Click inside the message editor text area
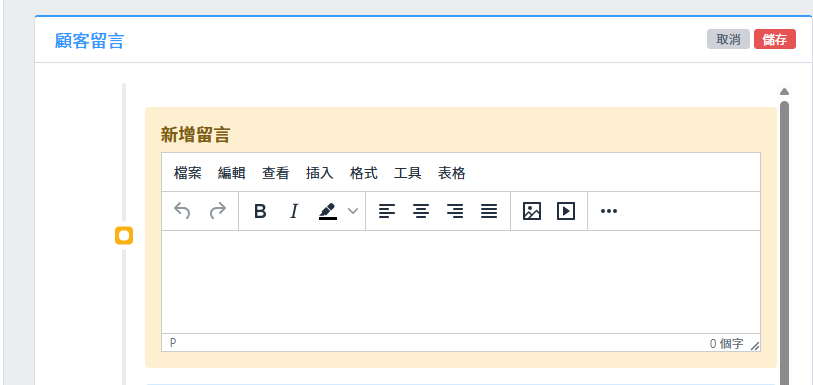The width and height of the screenshot is (813, 385). click(x=461, y=282)
